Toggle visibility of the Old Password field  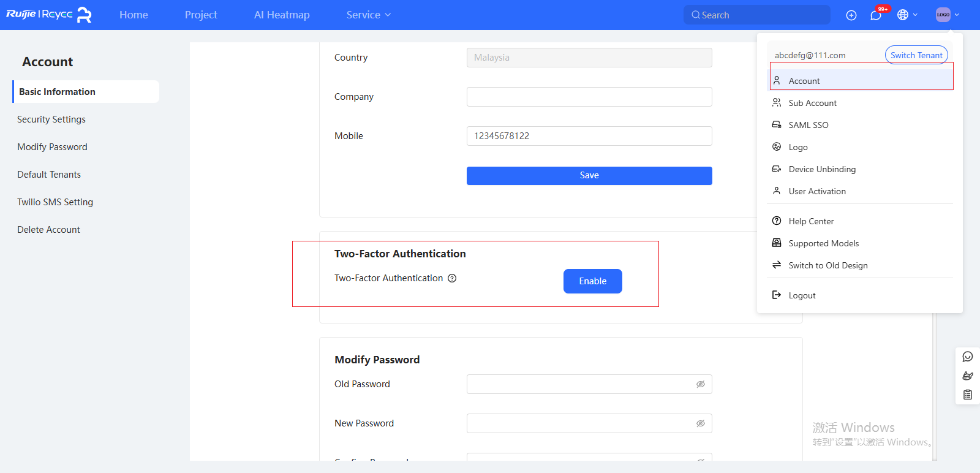[x=700, y=384]
